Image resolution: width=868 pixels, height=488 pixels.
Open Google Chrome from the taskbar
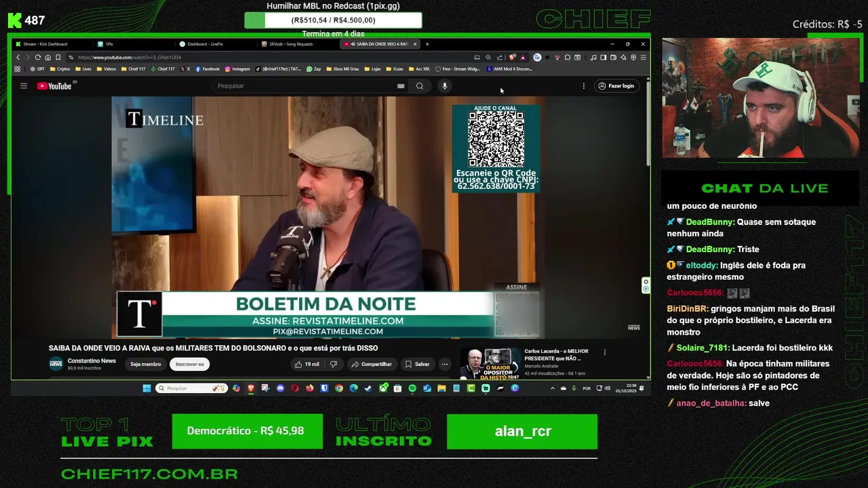pos(339,388)
